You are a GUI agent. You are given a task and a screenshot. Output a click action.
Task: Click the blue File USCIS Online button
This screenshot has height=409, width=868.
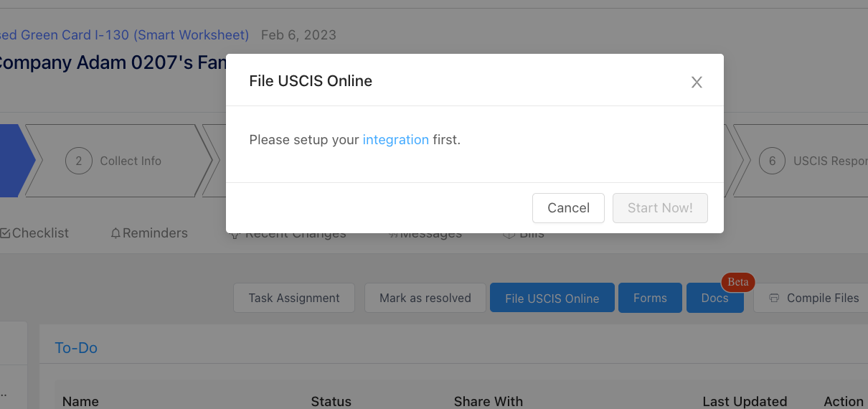point(552,298)
